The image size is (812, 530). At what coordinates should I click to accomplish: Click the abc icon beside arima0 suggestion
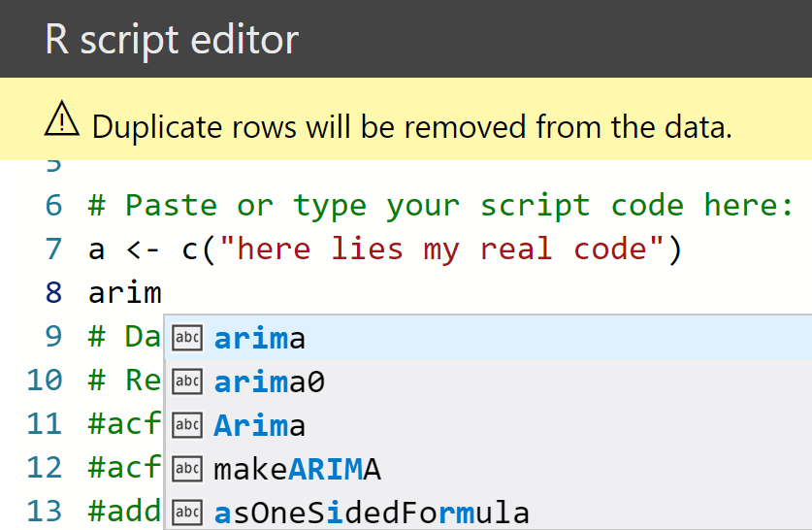pos(186,381)
